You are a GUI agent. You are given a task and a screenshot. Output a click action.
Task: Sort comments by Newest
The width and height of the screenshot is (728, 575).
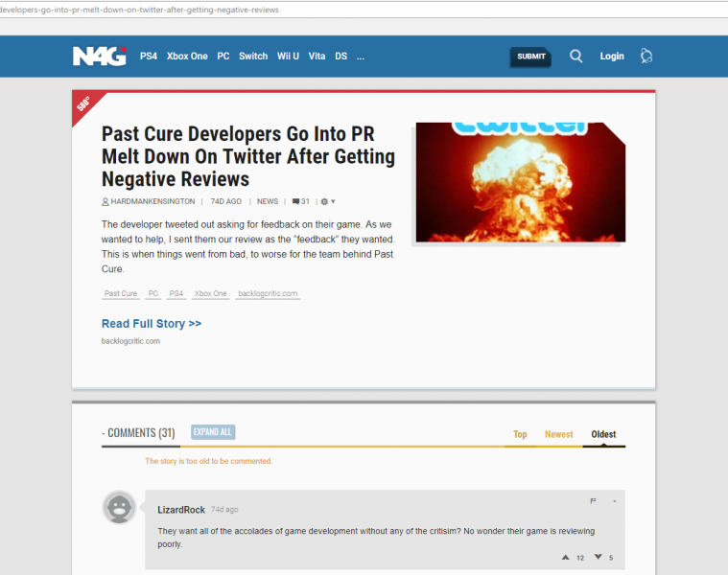(x=559, y=434)
